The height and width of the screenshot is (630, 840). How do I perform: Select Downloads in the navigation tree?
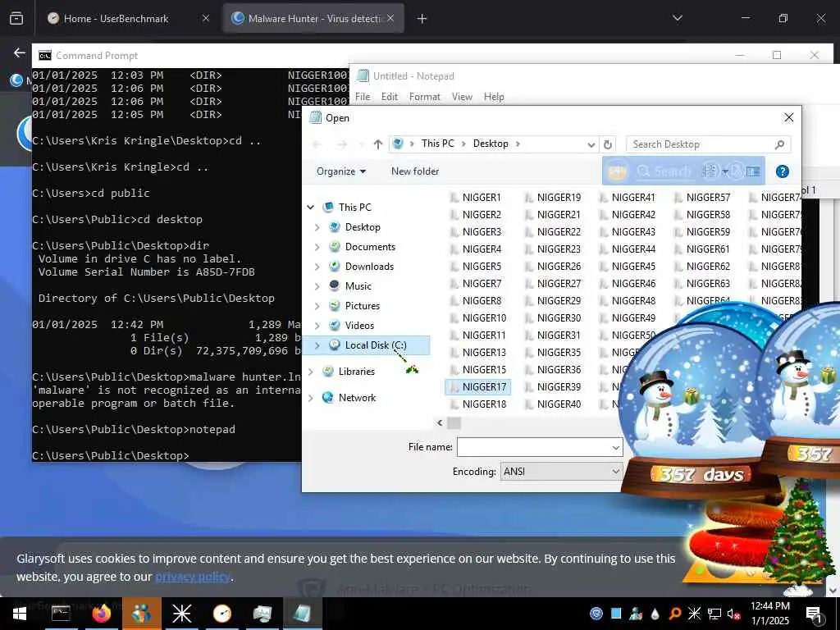[369, 267]
